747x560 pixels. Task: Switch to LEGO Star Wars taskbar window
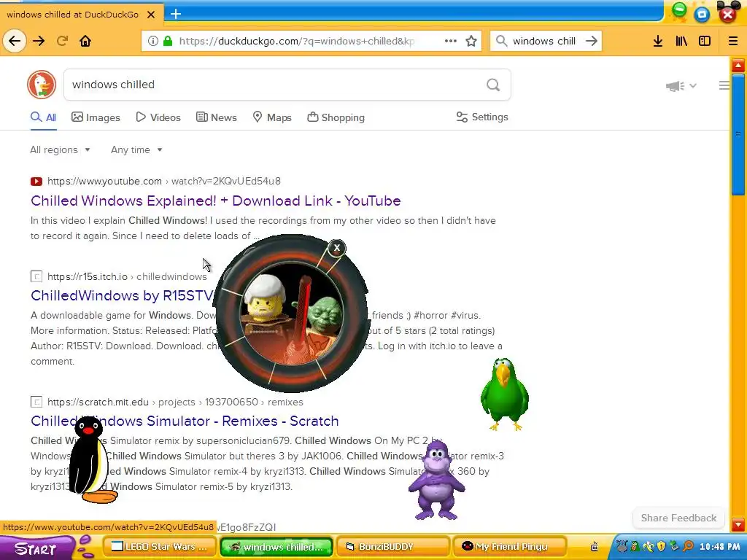[160, 547]
